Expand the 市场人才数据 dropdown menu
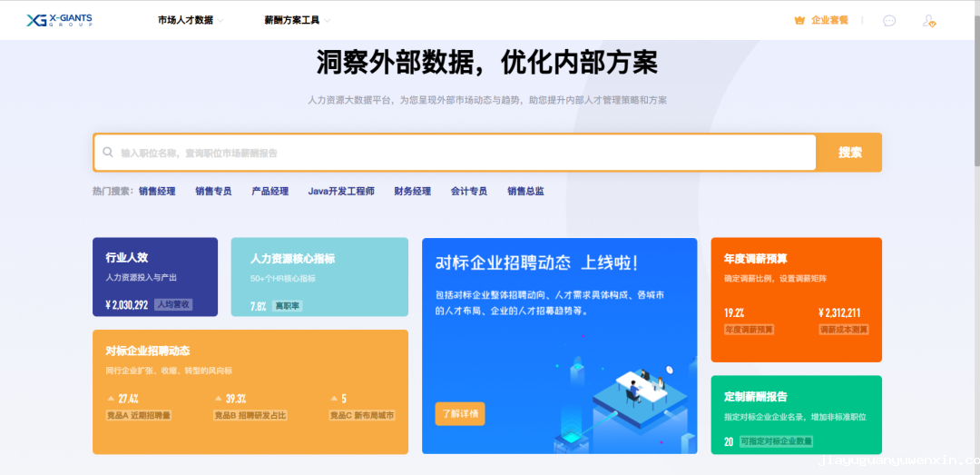980x475 pixels. pos(191,20)
